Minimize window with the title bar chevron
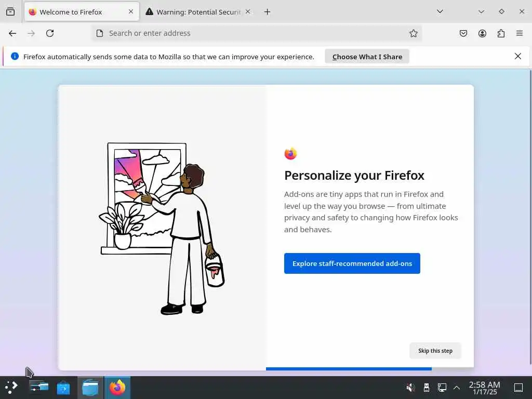This screenshot has height=399, width=532. coord(481,11)
